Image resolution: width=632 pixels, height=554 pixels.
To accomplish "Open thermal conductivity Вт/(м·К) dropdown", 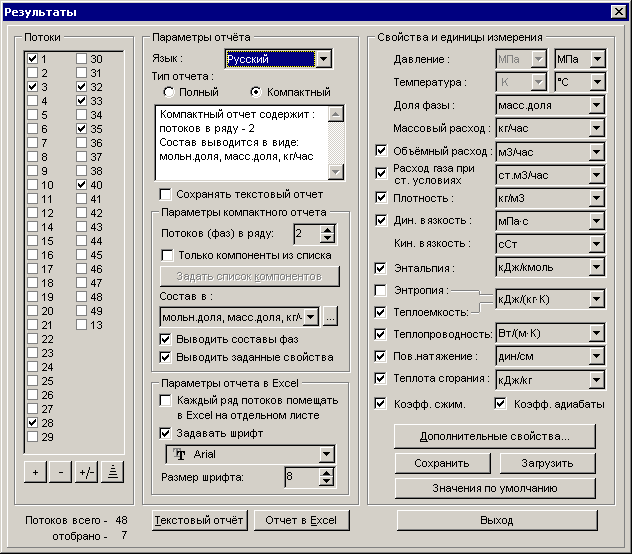I will [x=596, y=333].
